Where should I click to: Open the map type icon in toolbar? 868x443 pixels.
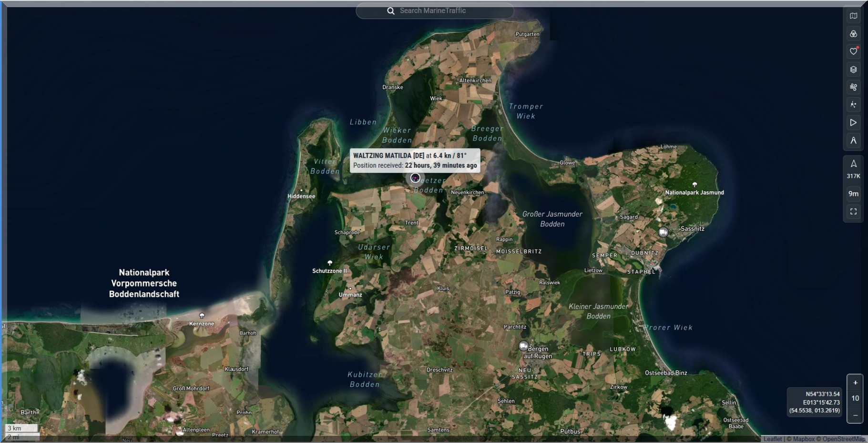[853, 16]
